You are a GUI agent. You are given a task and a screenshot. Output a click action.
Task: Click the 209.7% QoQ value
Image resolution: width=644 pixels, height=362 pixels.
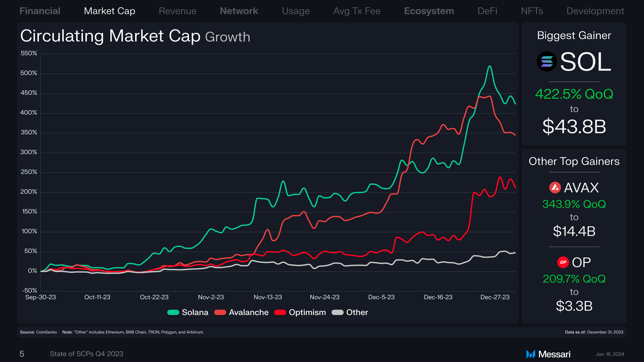(x=574, y=279)
